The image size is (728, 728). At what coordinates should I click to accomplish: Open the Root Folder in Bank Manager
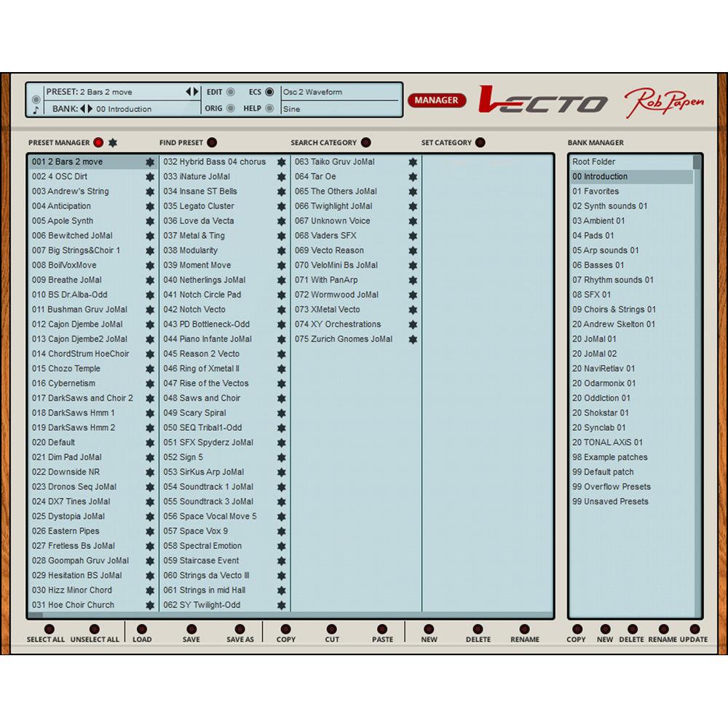pyautogui.click(x=593, y=162)
